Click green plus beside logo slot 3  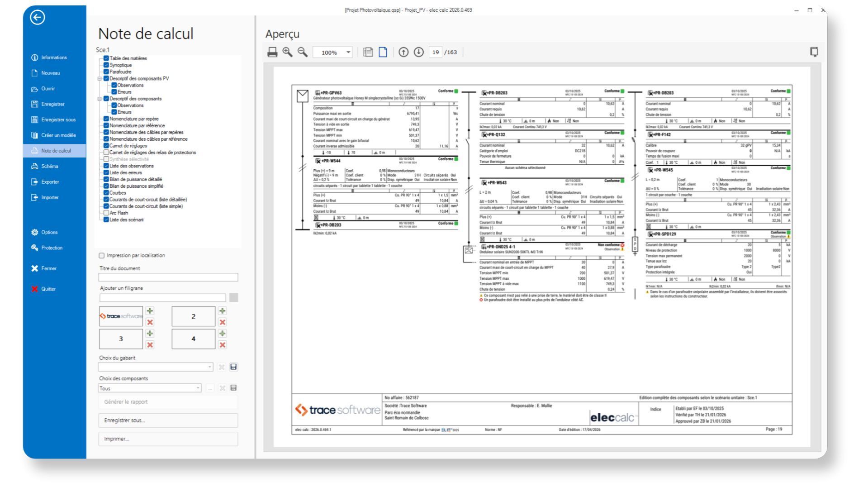(150, 334)
